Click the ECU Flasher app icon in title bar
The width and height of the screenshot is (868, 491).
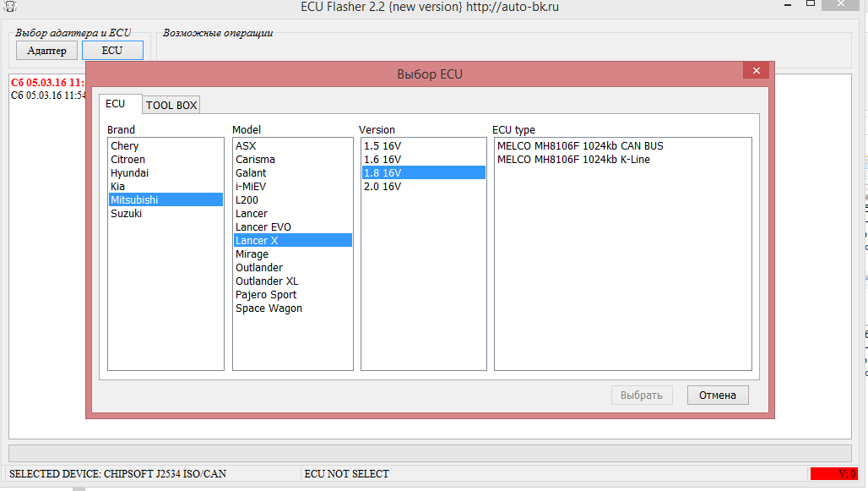pos(9,6)
